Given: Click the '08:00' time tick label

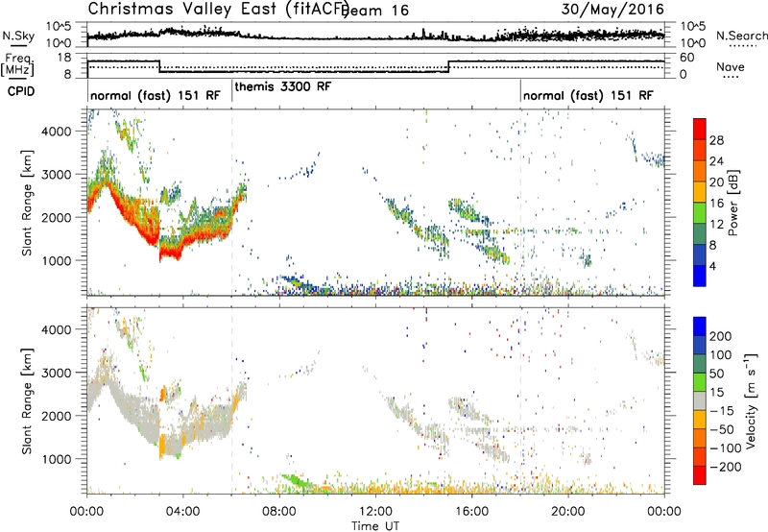Looking at the screenshot, I should coord(279,512).
